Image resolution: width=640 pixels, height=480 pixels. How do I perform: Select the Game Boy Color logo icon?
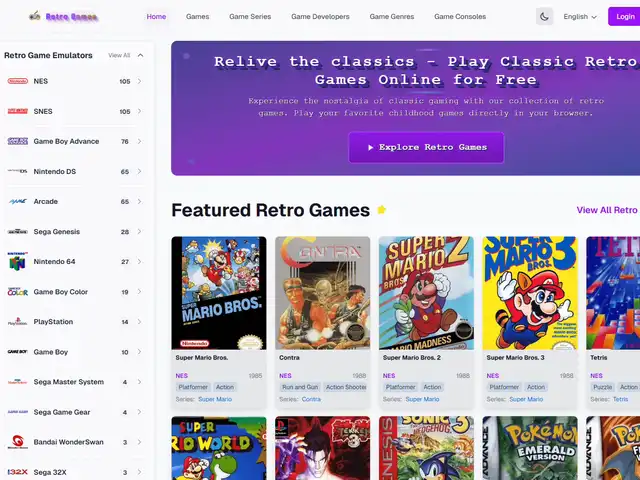(x=18, y=291)
